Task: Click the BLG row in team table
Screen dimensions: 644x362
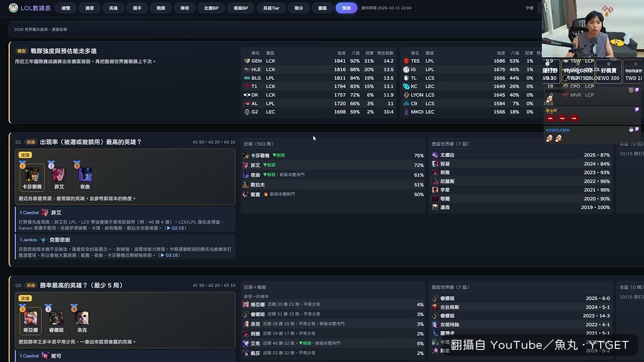Action: pos(318,78)
